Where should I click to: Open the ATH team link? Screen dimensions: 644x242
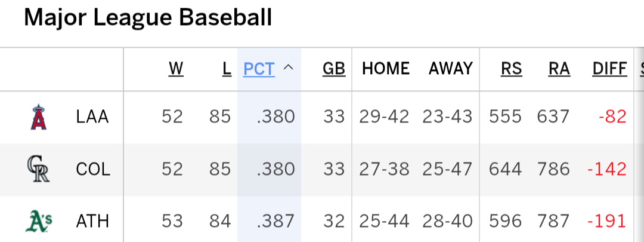pos(92,221)
